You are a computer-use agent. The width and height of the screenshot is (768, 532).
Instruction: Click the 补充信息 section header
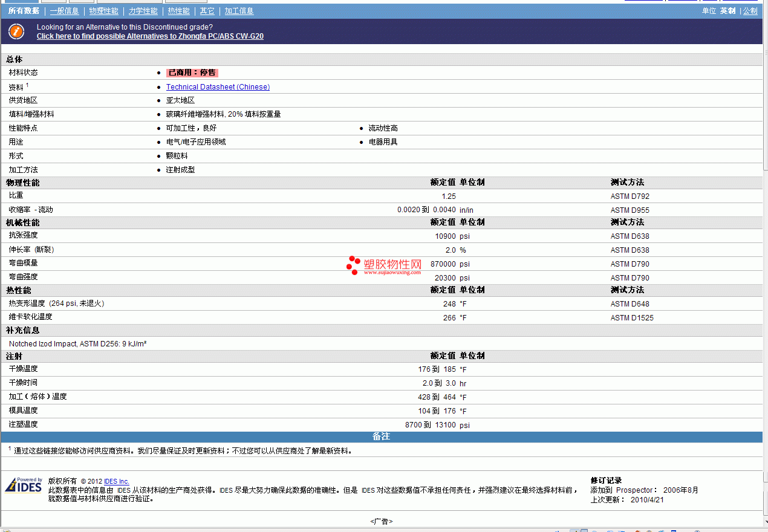pyautogui.click(x=23, y=331)
